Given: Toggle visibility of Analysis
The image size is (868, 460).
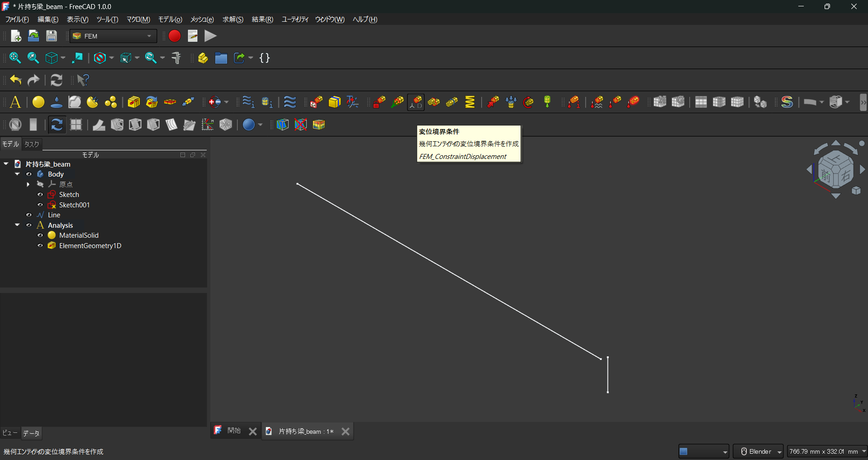Looking at the screenshot, I should tap(29, 225).
